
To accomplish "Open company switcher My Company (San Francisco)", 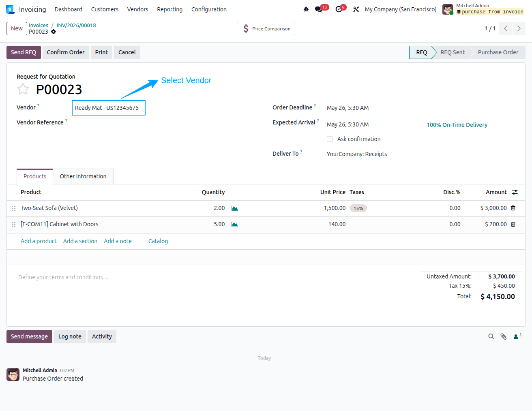I will click(x=401, y=9).
